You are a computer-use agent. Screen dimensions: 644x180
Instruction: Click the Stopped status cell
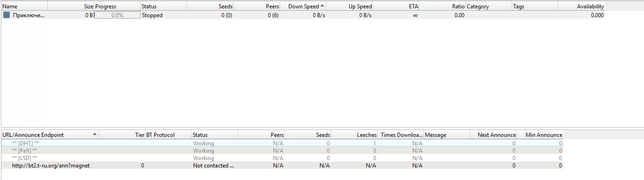152,15
